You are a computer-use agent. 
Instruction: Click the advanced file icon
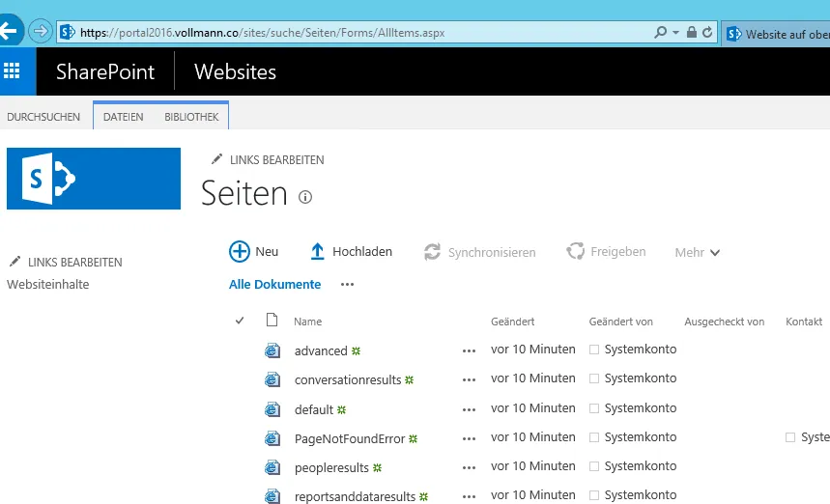coord(272,350)
